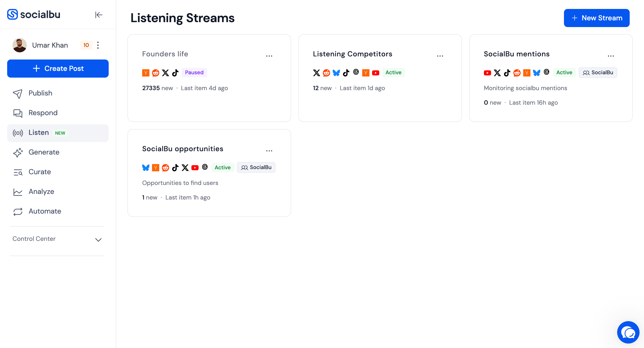Go to Automate
This screenshot has width=644, height=348.
click(x=58, y=212)
